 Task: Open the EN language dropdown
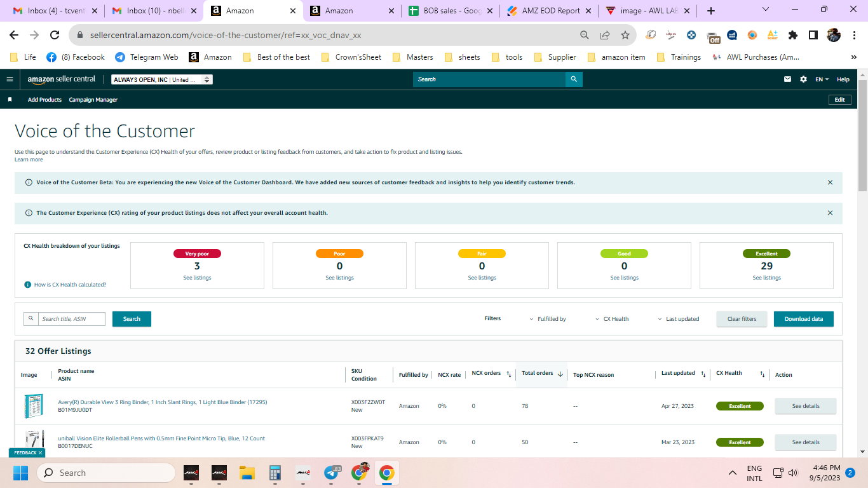pyautogui.click(x=822, y=79)
